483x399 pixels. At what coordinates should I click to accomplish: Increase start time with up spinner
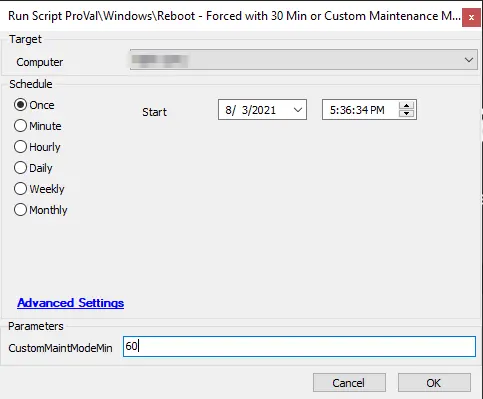406,106
